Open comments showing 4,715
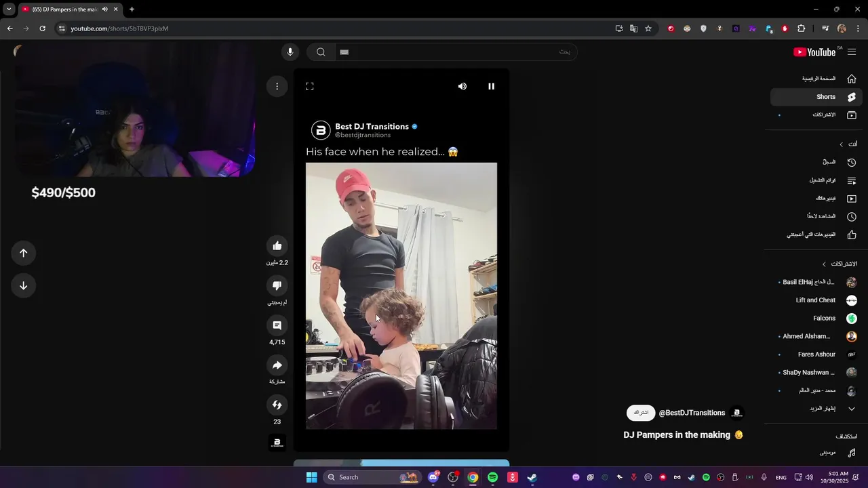 pyautogui.click(x=277, y=325)
